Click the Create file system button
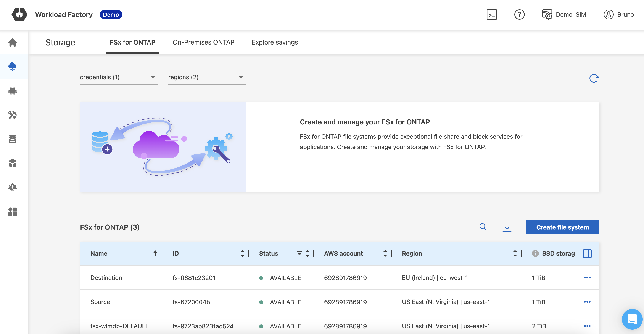Viewport: 644px width, 334px height. 562,227
